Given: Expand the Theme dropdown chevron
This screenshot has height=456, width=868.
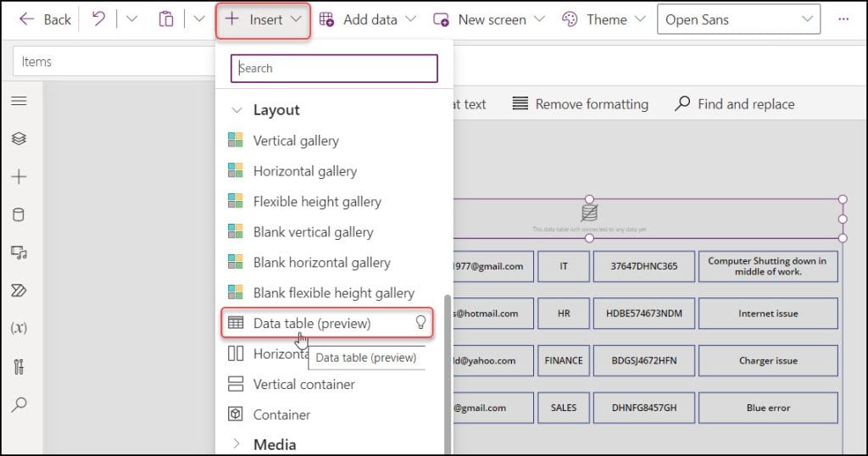Looking at the screenshot, I should 640,19.
